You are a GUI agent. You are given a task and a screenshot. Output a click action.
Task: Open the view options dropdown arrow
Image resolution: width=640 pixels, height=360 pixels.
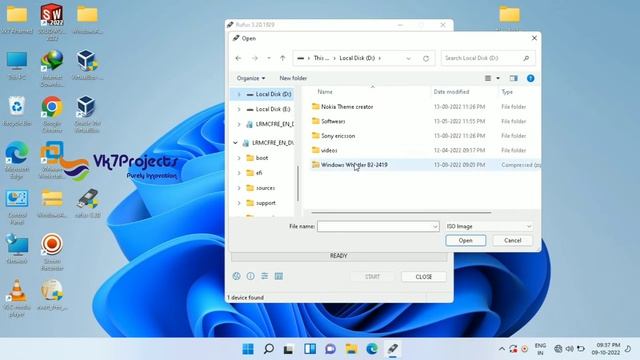tap(498, 78)
